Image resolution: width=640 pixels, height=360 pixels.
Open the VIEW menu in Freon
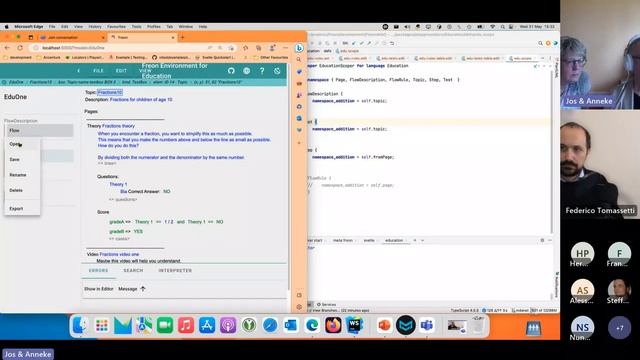[145, 71]
